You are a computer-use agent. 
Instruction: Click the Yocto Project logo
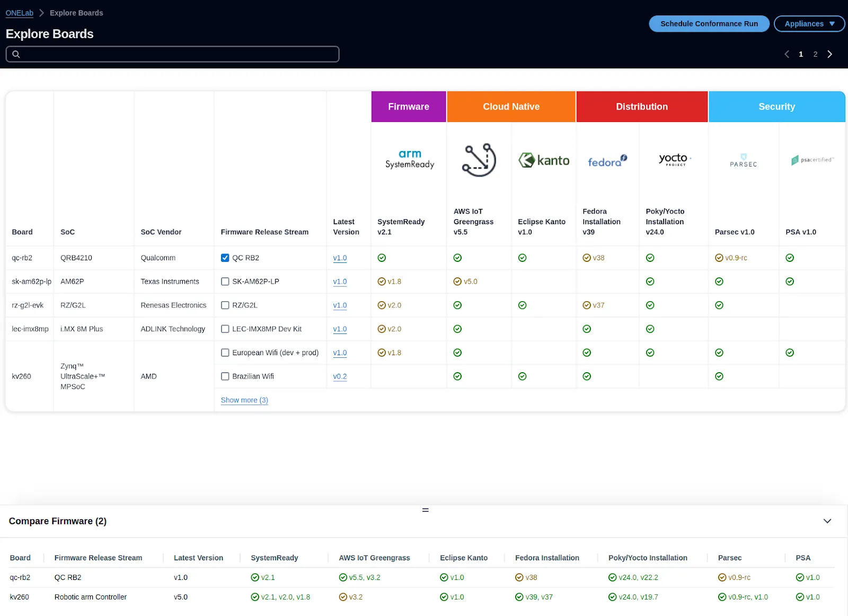coord(674,160)
